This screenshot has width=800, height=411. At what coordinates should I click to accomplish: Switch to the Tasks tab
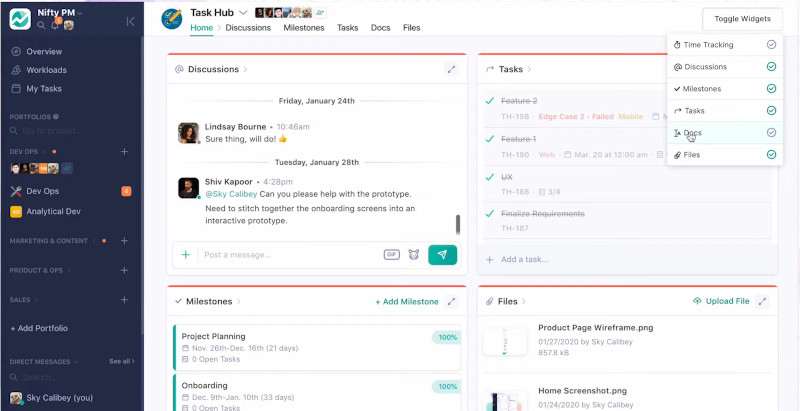347,28
